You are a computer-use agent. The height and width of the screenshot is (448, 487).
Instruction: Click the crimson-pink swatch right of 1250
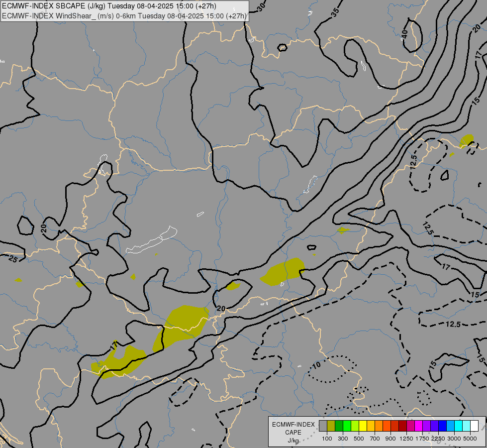pyautogui.click(x=410, y=426)
